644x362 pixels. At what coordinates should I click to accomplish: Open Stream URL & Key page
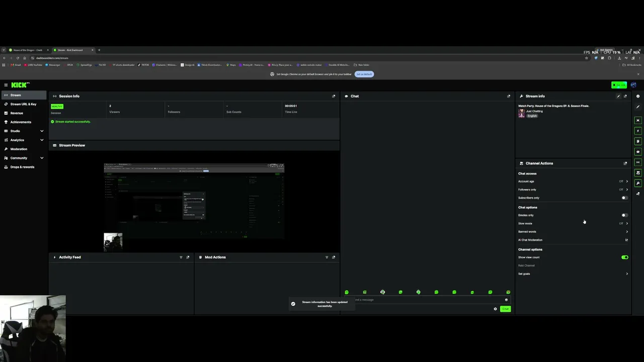pyautogui.click(x=24, y=104)
